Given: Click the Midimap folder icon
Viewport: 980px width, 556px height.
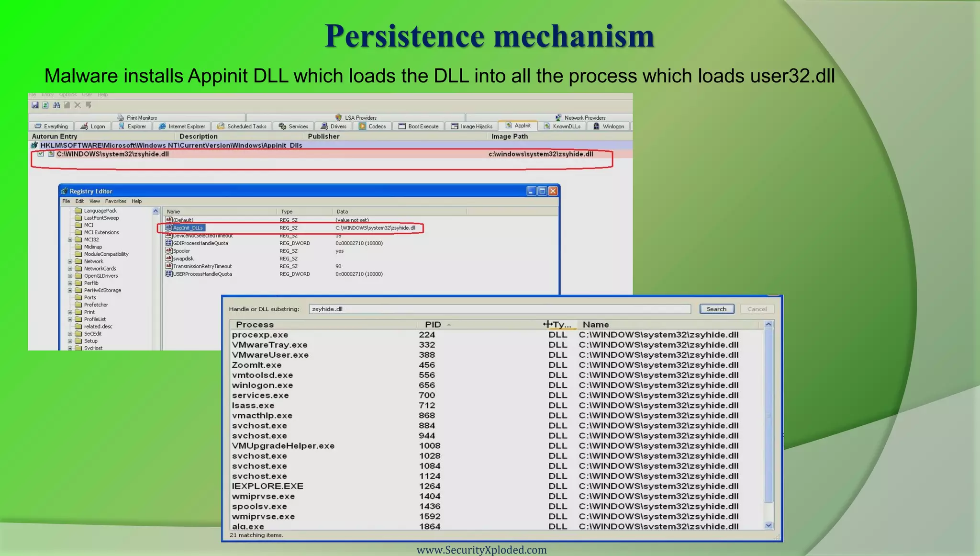Looking at the screenshot, I should pyautogui.click(x=78, y=247).
